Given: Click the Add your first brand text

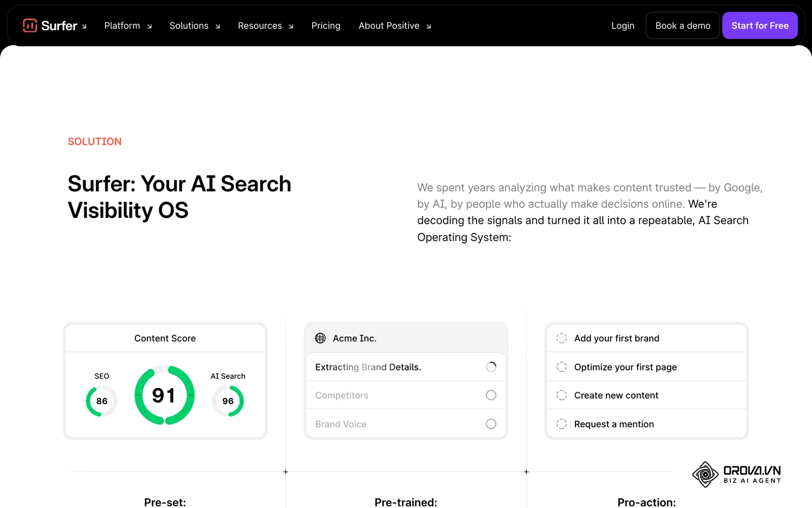Looking at the screenshot, I should point(617,338).
